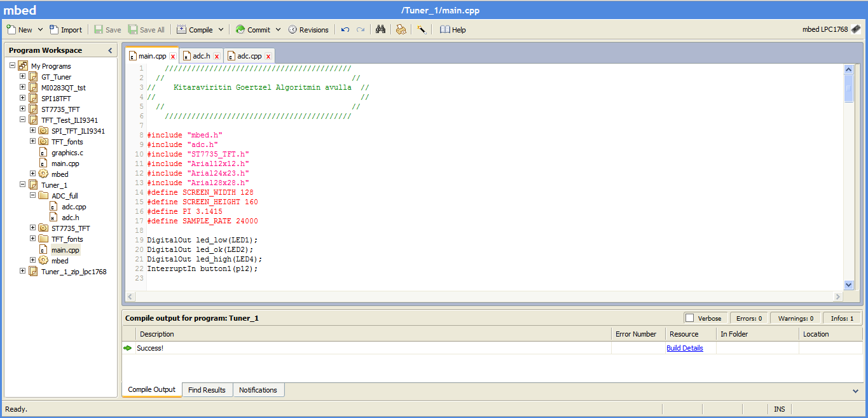This screenshot has height=418, width=868.
Task: Switch to the adc.h editor tab
Action: coord(201,56)
